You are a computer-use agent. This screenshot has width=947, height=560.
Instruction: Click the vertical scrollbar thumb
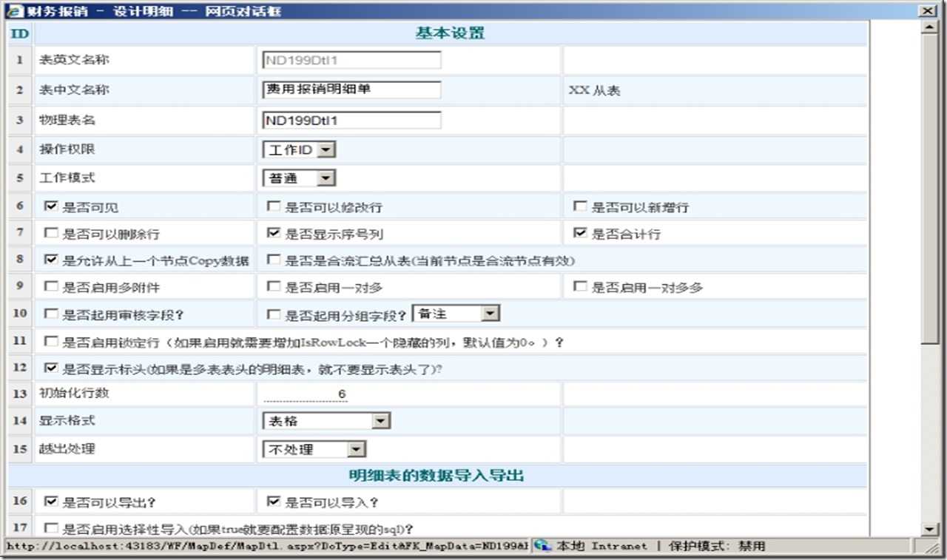930,189
